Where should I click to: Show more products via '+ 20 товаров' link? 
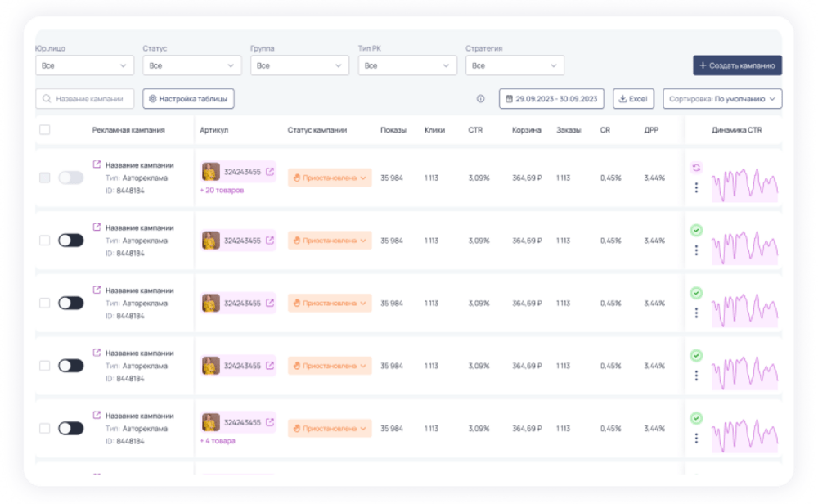(x=222, y=191)
